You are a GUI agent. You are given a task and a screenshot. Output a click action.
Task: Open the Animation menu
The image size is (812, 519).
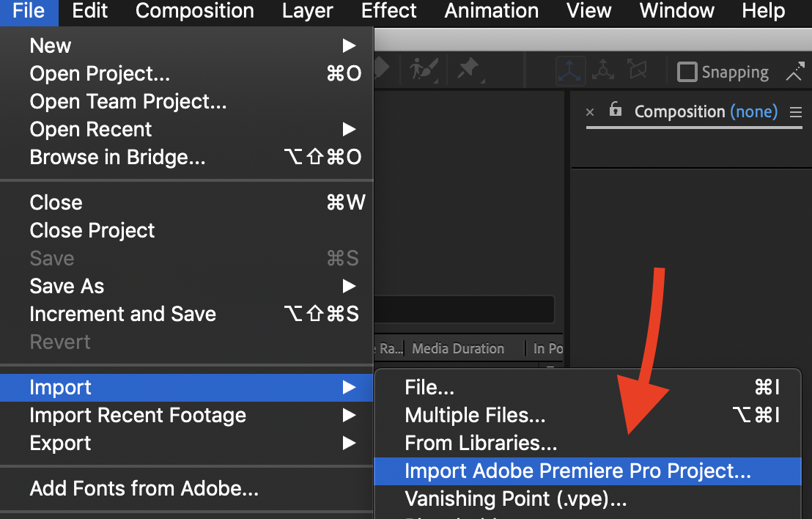491,11
